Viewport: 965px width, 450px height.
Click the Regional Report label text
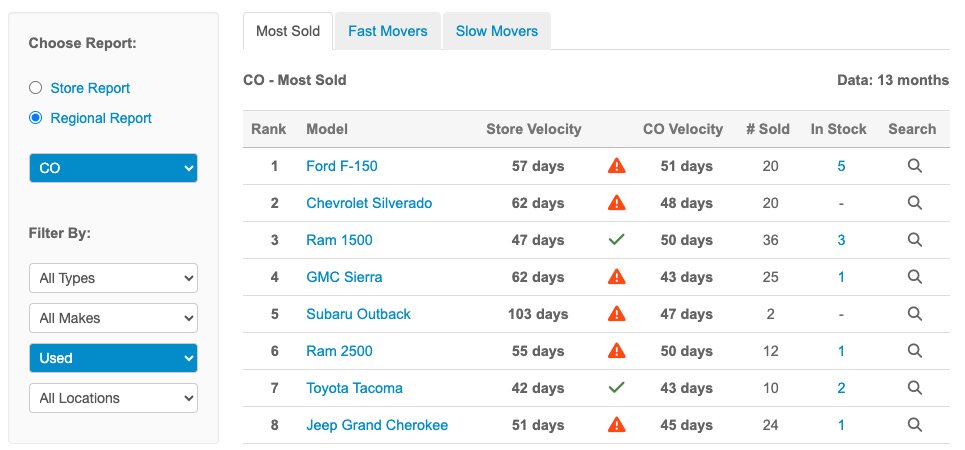(x=101, y=118)
